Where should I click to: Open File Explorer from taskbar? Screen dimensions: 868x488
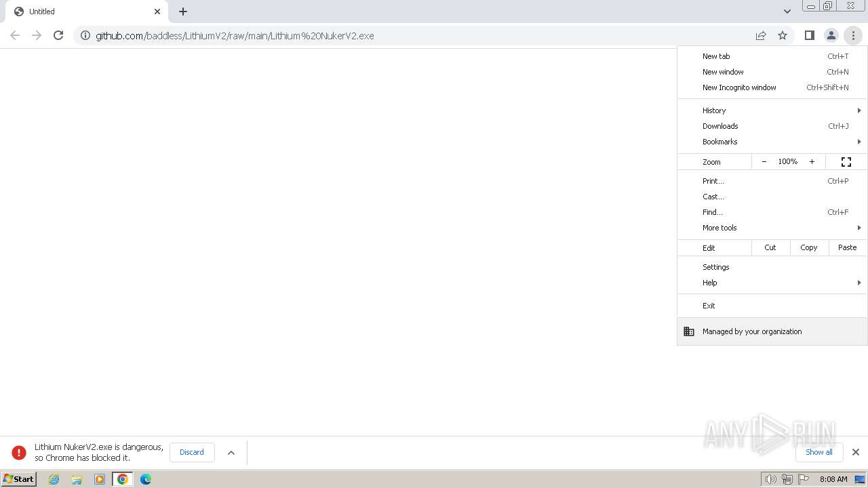(77, 479)
